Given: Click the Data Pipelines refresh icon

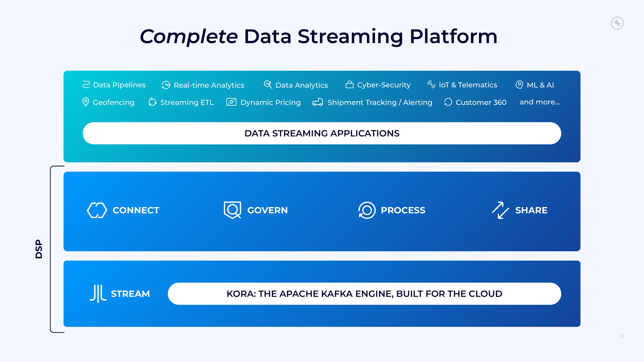Looking at the screenshot, I should coord(87,84).
